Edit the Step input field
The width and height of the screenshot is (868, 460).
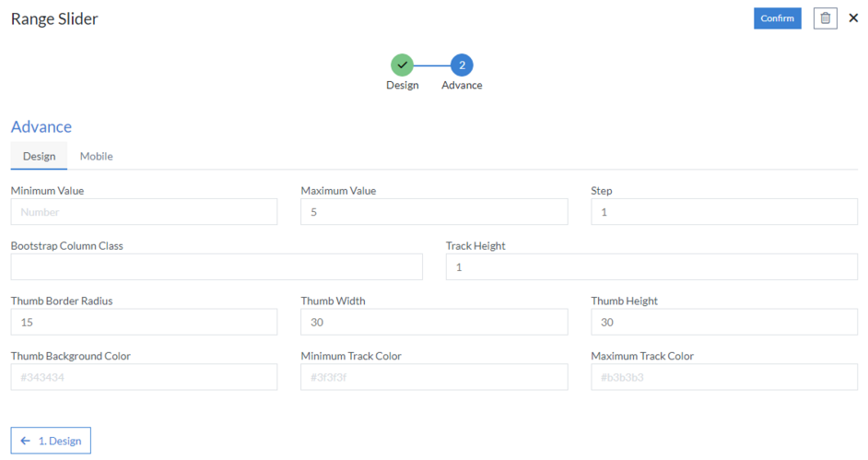723,212
